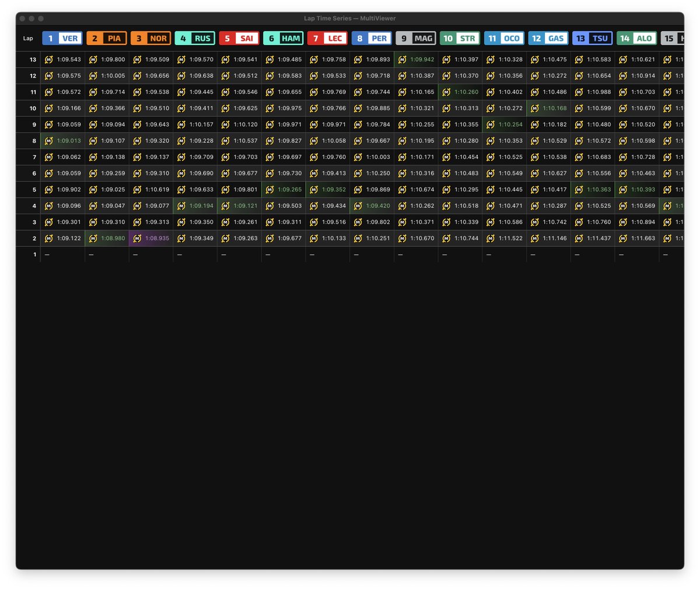Click GAS's lap time 1:11.146
This screenshot has width=700, height=589.
555,238
